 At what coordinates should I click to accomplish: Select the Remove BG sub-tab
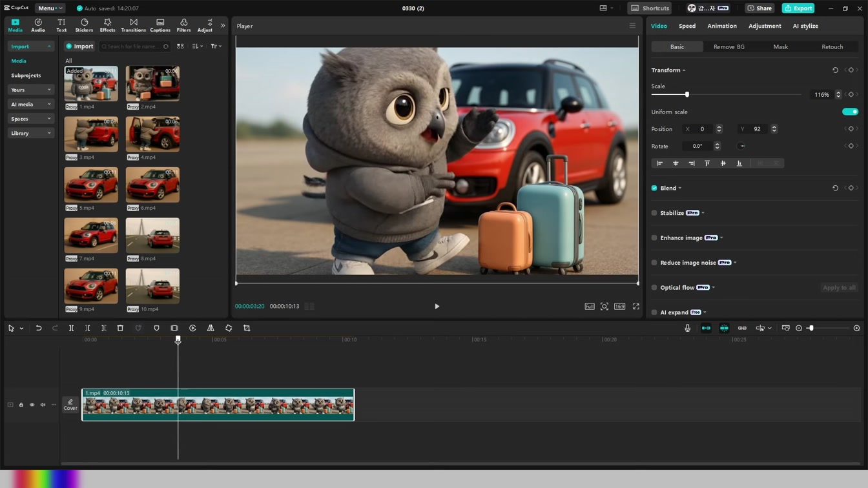[x=729, y=46]
